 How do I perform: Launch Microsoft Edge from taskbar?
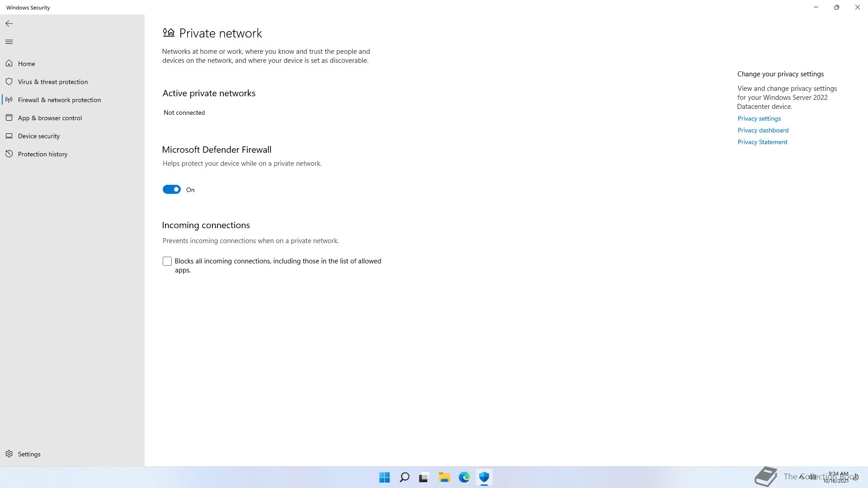(464, 477)
